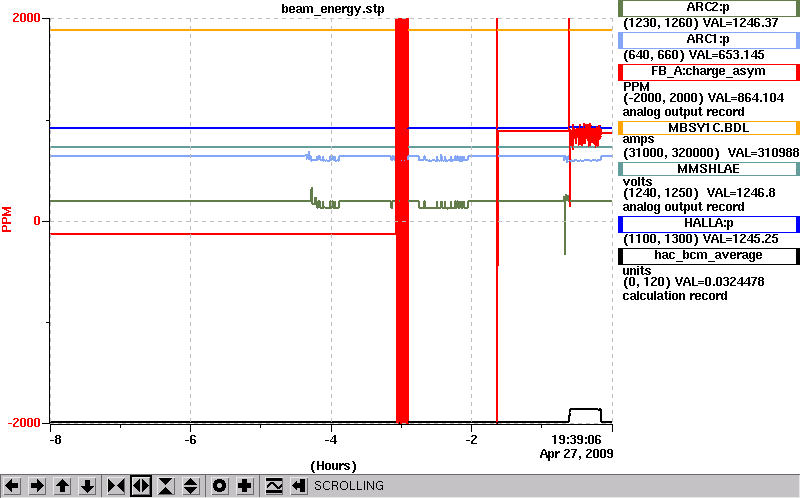Select the MBSY1C.BDL legend entry
Image resolution: width=800 pixels, height=498 pixels.
tap(709, 128)
